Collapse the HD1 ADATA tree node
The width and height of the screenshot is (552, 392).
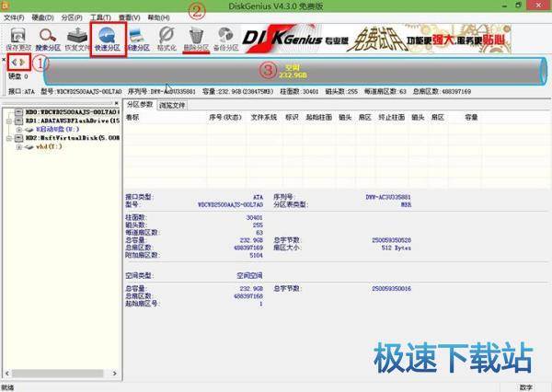click(9, 121)
